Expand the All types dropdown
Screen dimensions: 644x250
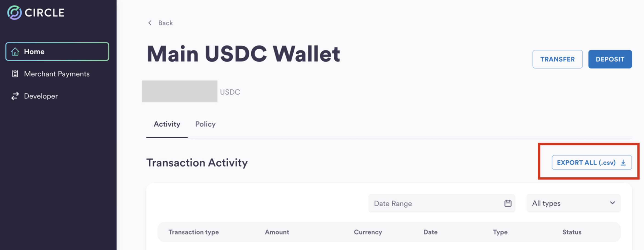pos(573,203)
